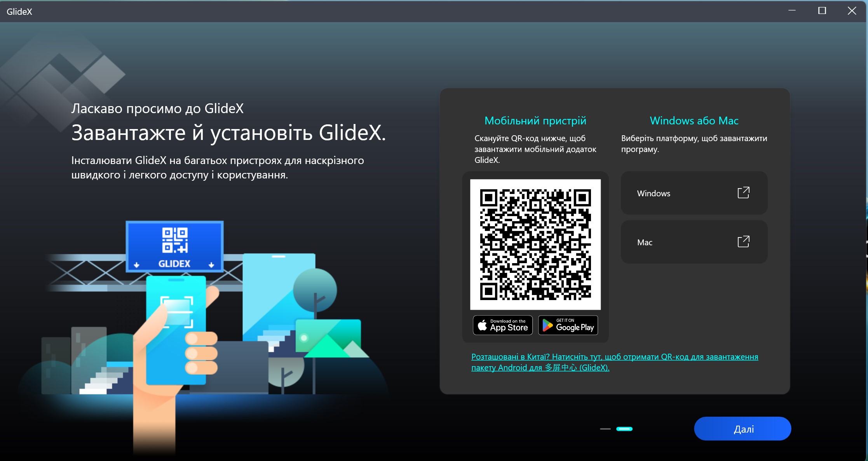This screenshot has width=868, height=461.
Task: Close the GlideX window
Action: tap(852, 11)
